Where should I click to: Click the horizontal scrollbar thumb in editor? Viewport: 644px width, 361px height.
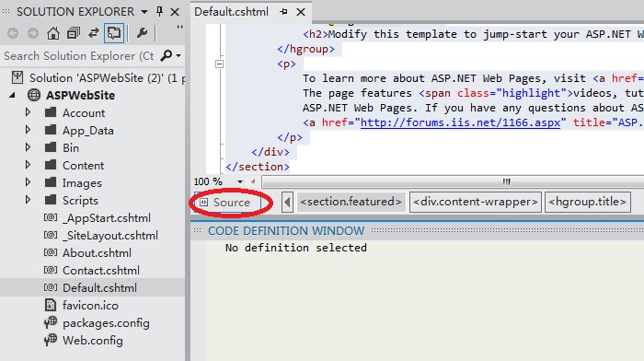click(506, 181)
